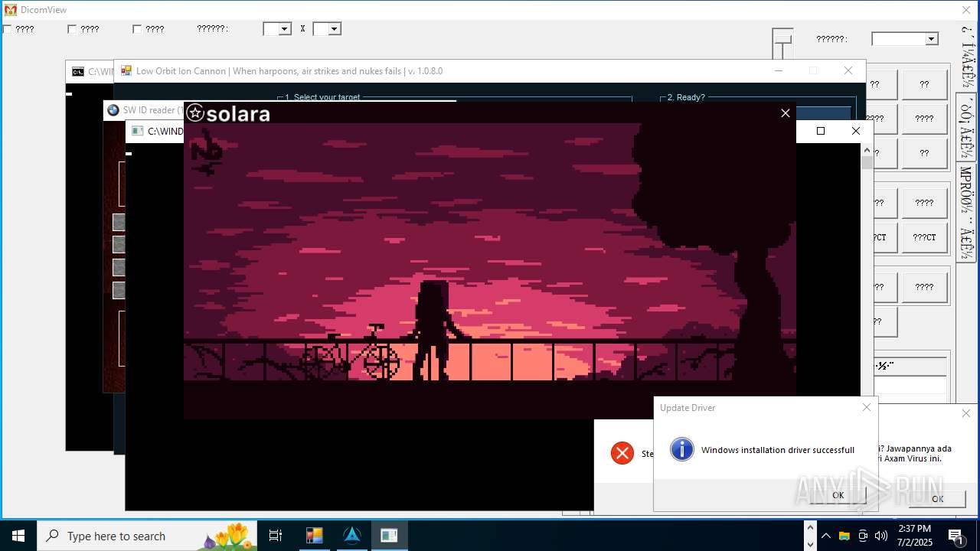The width and height of the screenshot is (980, 551).
Task: Click the console scrollbar up arrow
Action: pyautogui.click(x=867, y=150)
